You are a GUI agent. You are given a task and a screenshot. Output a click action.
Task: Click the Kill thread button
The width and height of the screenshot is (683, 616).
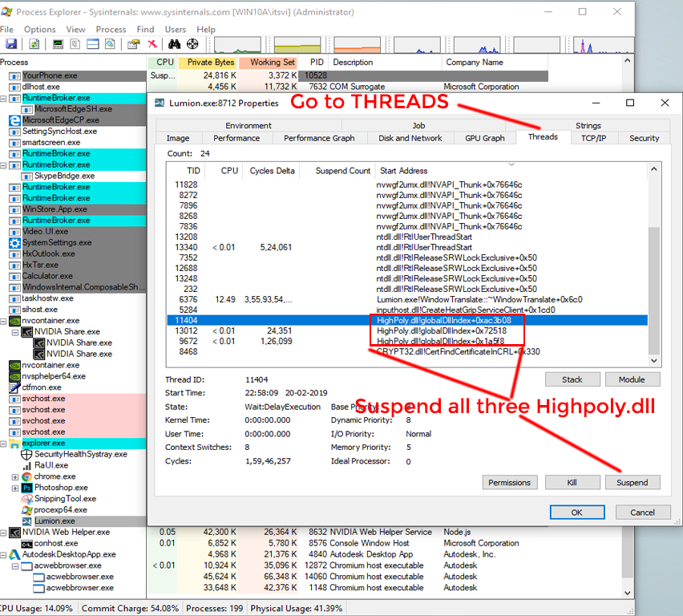[x=572, y=482]
